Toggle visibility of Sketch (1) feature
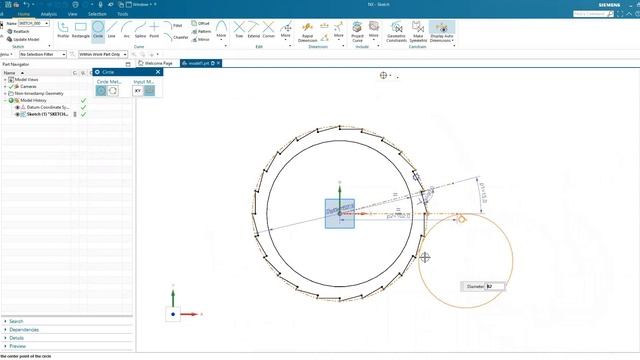Viewport: 640px width, 360px height. point(17,114)
